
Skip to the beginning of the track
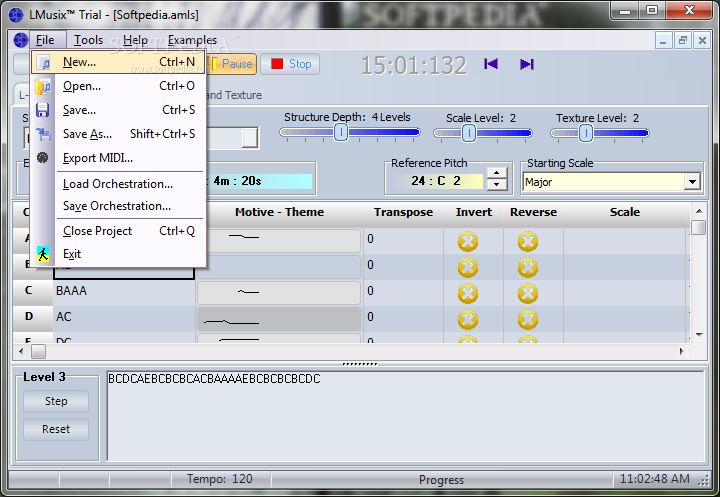[491, 64]
